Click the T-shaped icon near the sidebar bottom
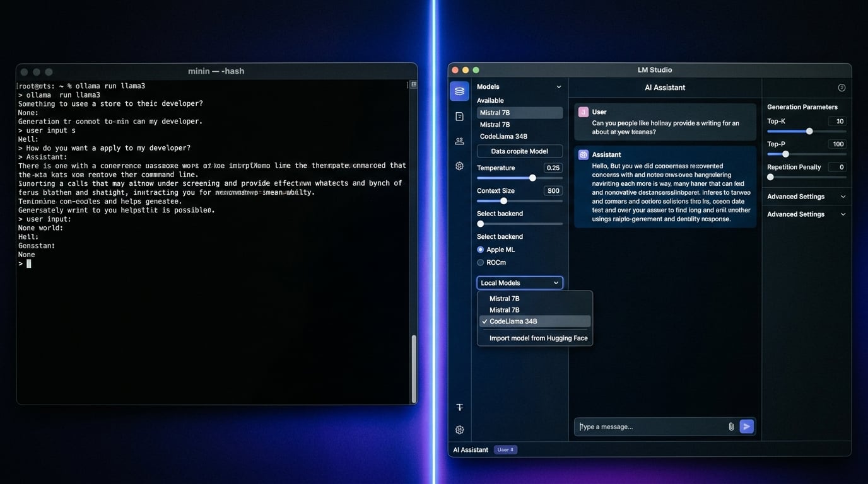868x484 pixels. (x=459, y=407)
